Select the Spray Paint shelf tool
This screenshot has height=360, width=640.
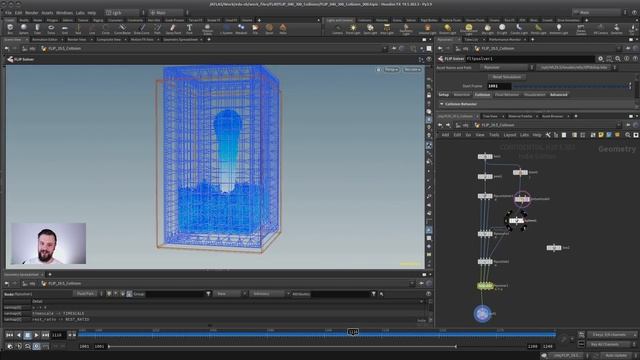coord(173,29)
